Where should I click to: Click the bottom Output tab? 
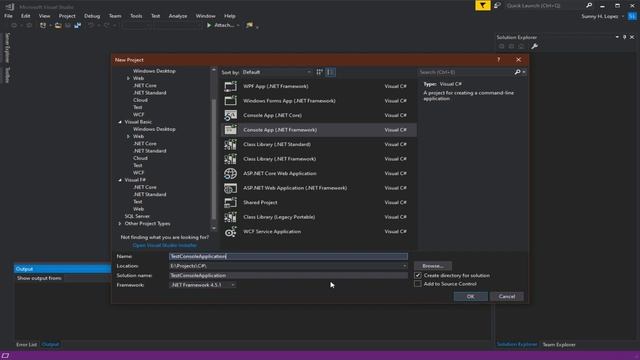[50, 344]
